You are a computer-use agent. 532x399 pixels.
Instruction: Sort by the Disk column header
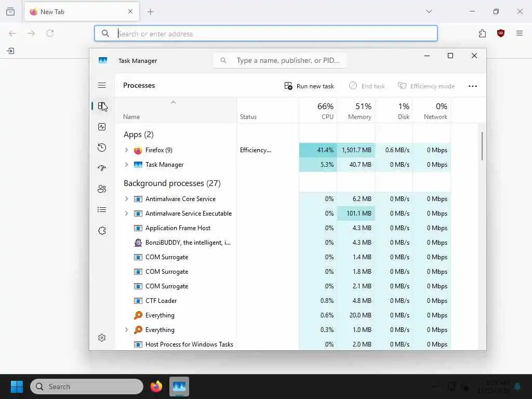[x=394, y=111]
